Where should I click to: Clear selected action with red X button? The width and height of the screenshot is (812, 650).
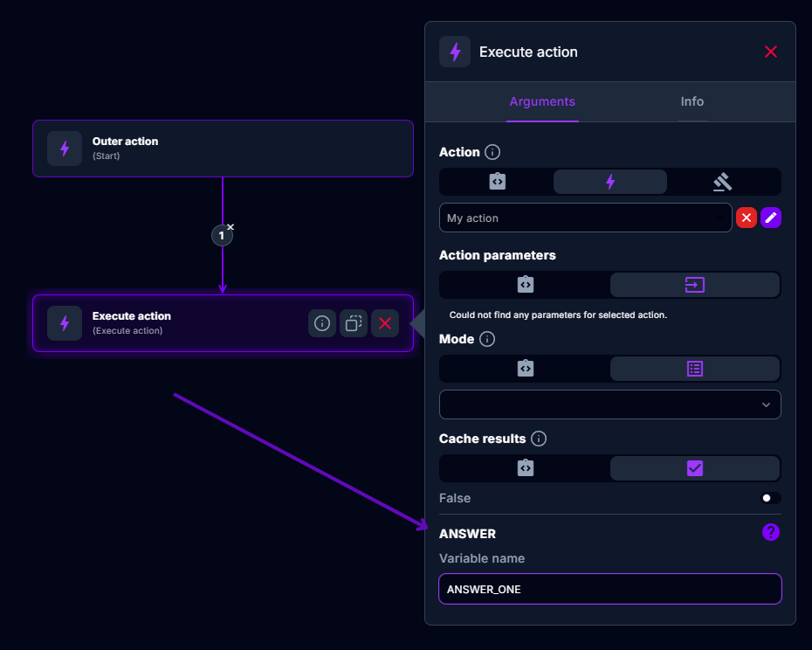[x=747, y=218]
